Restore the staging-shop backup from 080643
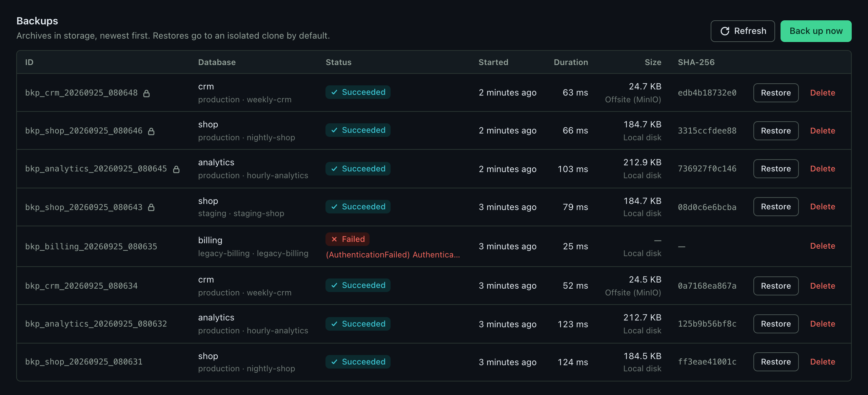This screenshot has width=868, height=395. (x=776, y=207)
